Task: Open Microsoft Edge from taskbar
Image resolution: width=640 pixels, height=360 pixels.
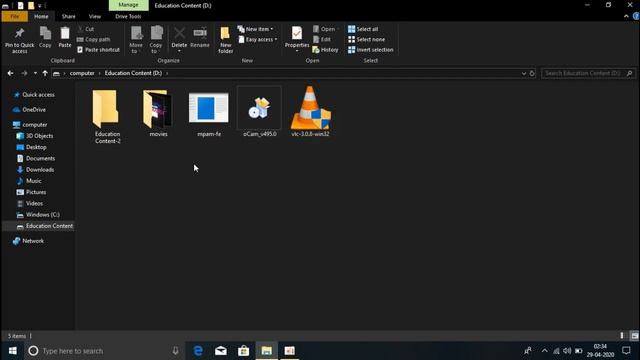Action: pos(198,351)
